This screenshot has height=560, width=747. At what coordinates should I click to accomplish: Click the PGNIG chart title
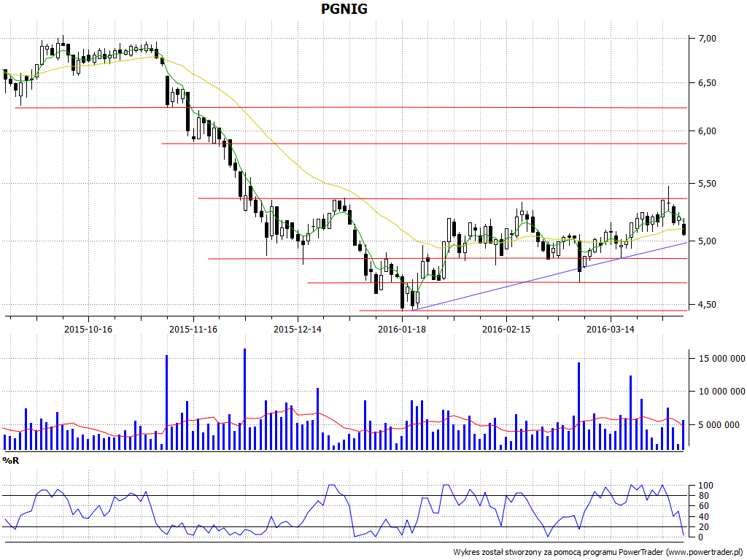[x=344, y=9]
